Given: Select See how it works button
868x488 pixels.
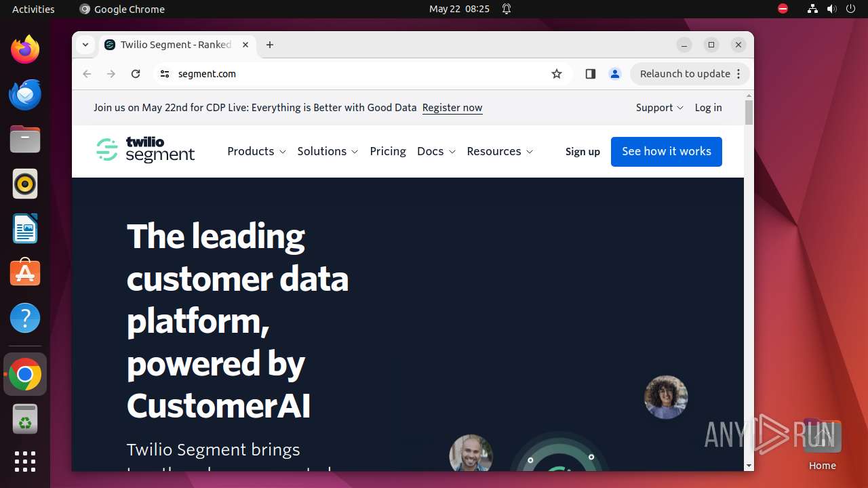Looking at the screenshot, I should pyautogui.click(x=667, y=152).
